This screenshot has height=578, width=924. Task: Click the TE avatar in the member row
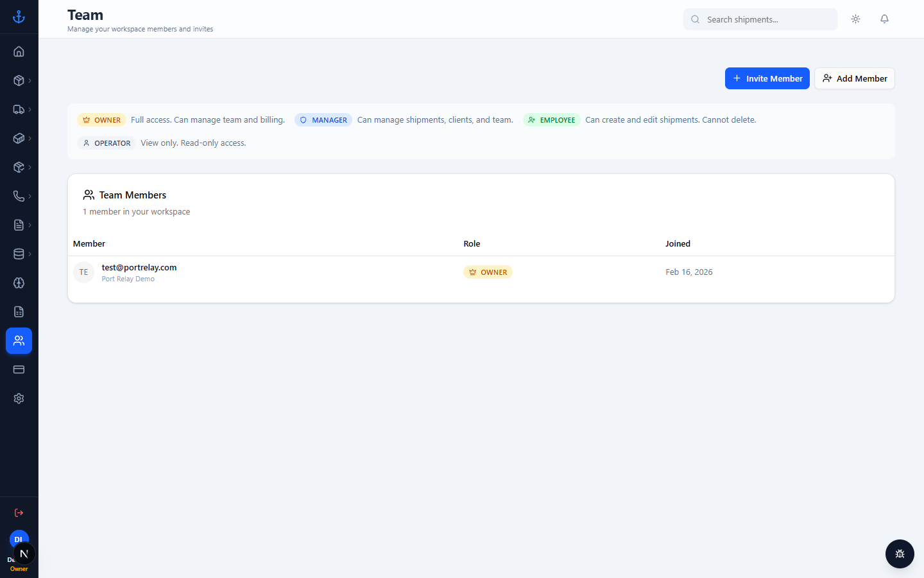pyautogui.click(x=83, y=272)
